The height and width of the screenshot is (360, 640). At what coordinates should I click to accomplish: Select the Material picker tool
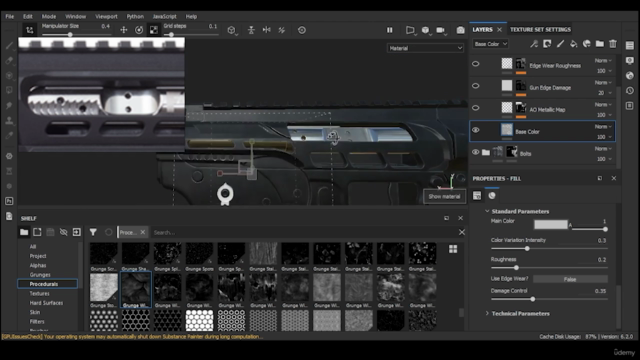[9, 136]
